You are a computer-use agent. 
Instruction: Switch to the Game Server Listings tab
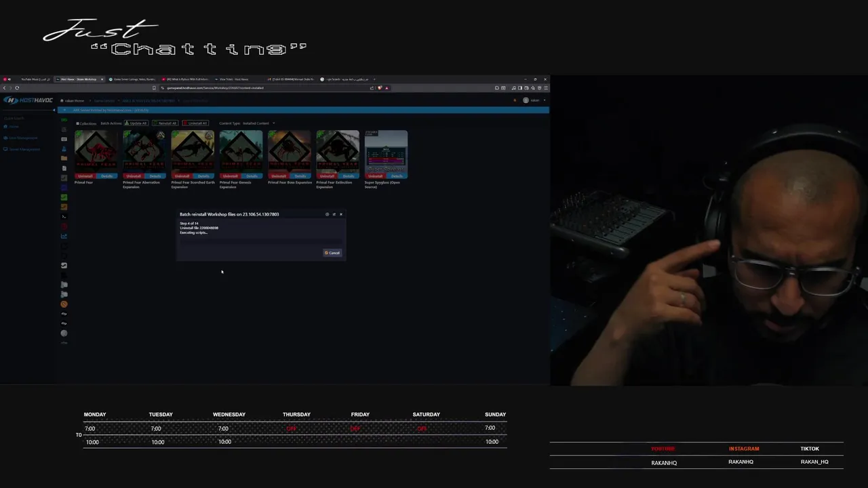tap(132, 79)
